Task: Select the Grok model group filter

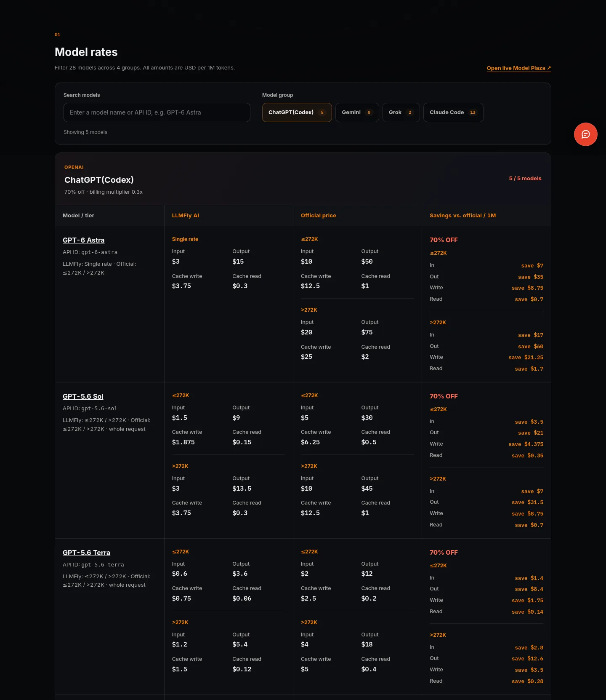Action: (x=401, y=112)
